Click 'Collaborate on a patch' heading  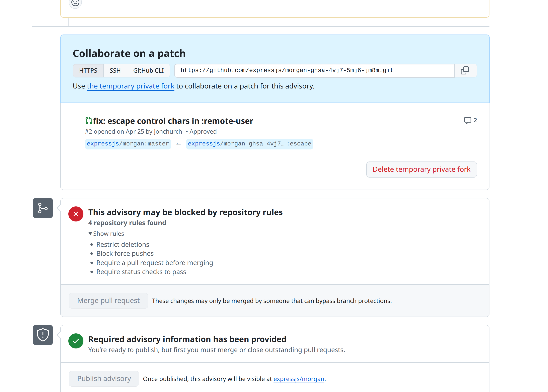(x=129, y=53)
